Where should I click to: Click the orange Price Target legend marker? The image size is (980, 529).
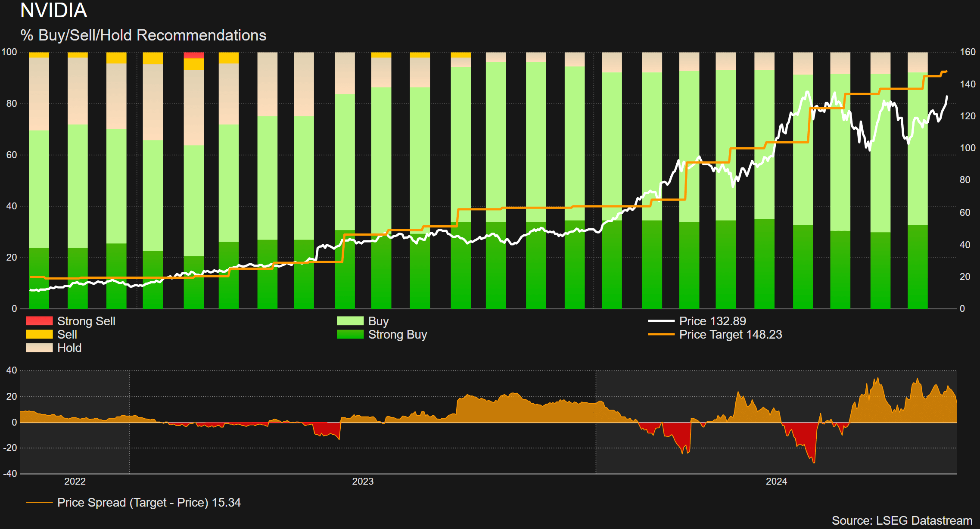pos(661,334)
